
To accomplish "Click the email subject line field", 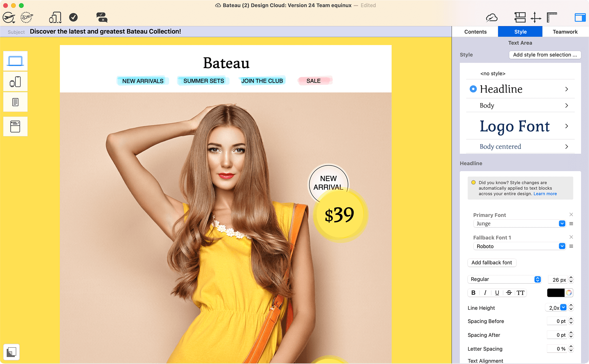I will (x=226, y=32).
